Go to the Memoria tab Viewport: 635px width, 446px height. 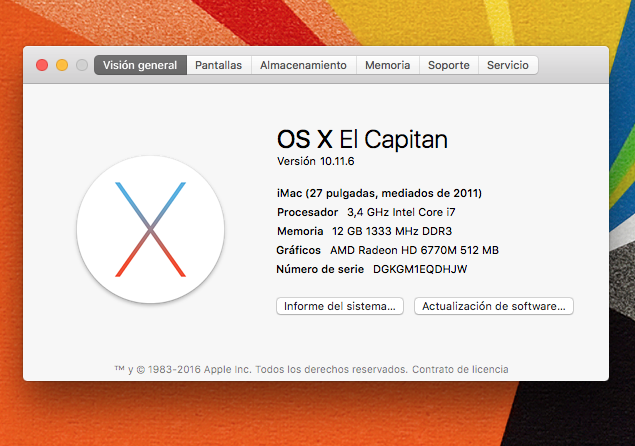(x=387, y=65)
